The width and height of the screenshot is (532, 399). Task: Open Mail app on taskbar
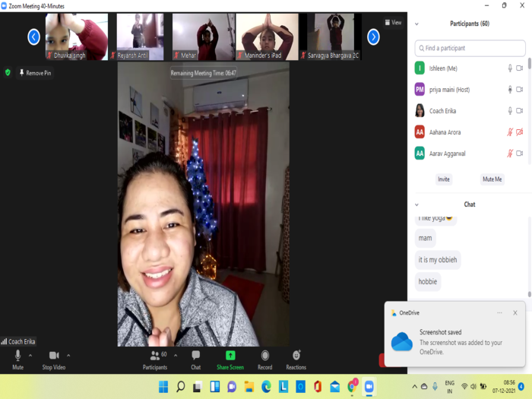(x=335, y=386)
